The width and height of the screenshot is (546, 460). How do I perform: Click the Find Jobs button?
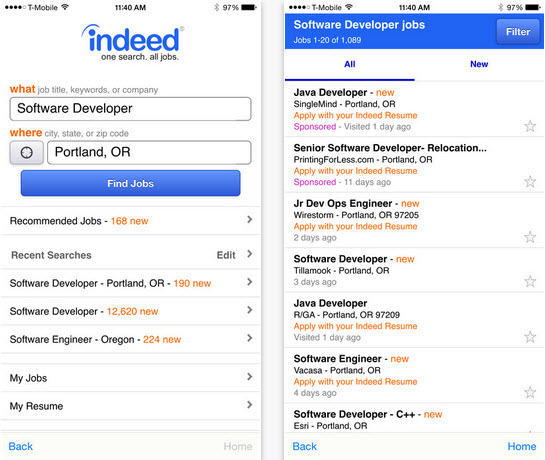(131, 183)
